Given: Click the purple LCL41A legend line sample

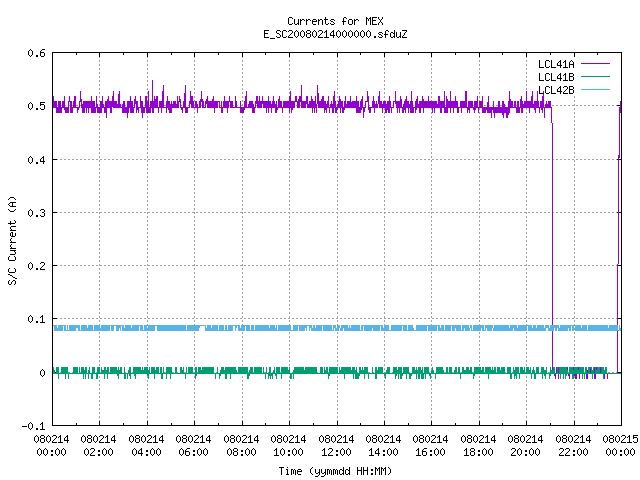Looking at the screenshot, I should 595,64.
